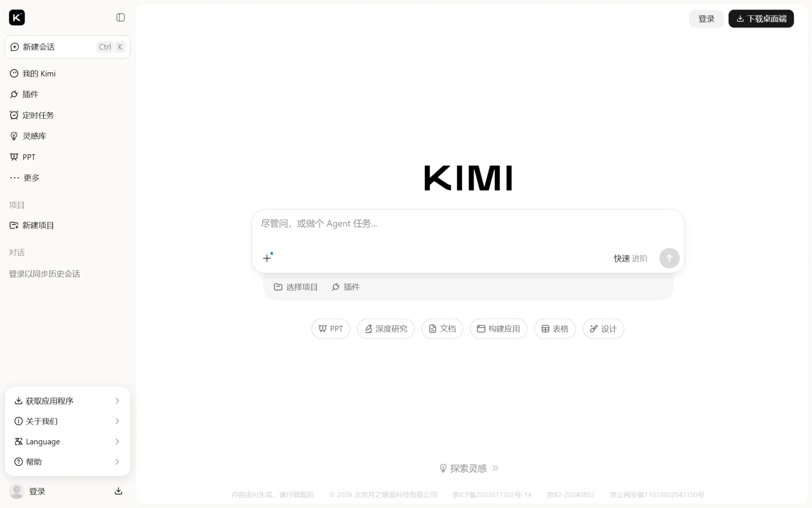
Task: Click the plus attachment icon in input box
Action: coord(267,258)
